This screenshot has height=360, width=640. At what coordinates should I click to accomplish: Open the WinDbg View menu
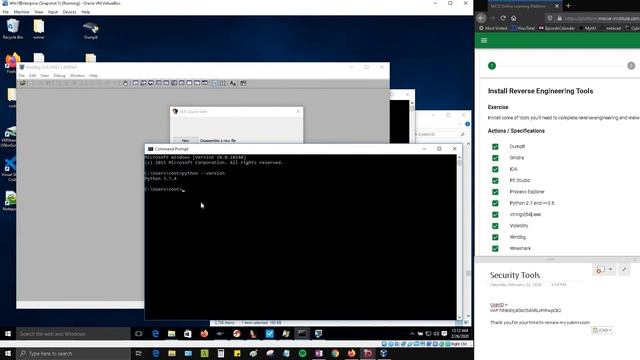point(44,76)
